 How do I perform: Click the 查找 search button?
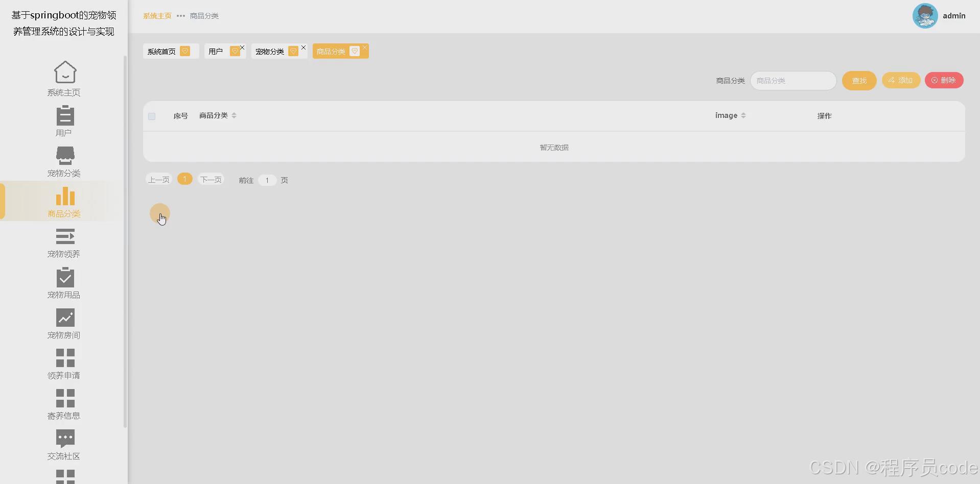[x=859, y=81]
